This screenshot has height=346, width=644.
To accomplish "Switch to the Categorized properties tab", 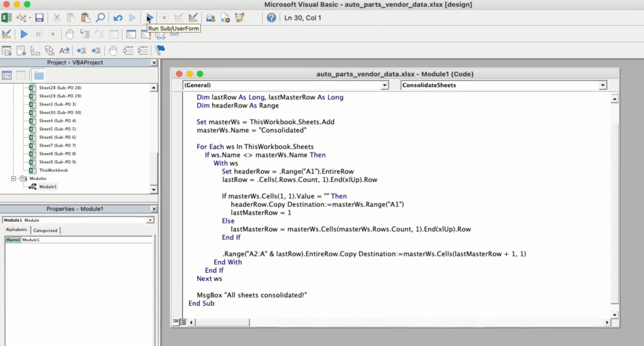I will coord(45,230).
